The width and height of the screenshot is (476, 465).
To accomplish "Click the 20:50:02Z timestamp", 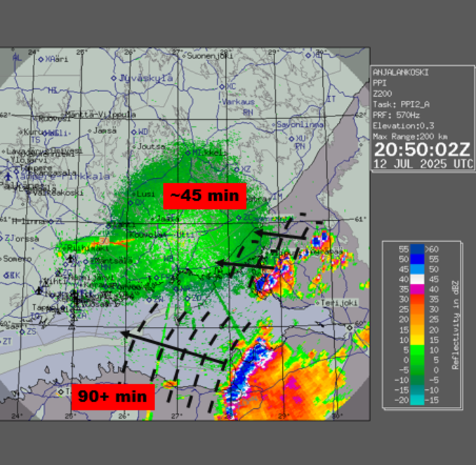I will [x=422, y=149].
